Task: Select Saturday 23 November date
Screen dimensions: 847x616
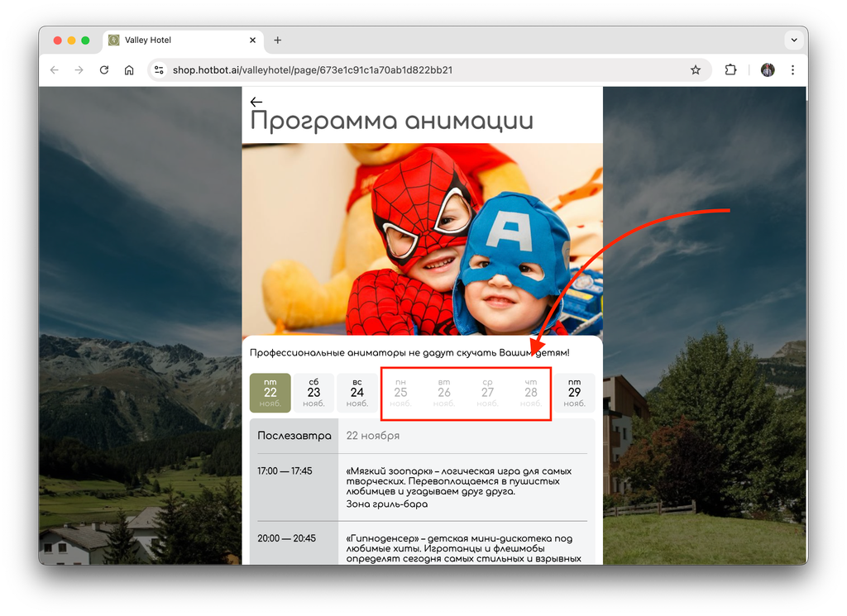Action: pos(313,393)
